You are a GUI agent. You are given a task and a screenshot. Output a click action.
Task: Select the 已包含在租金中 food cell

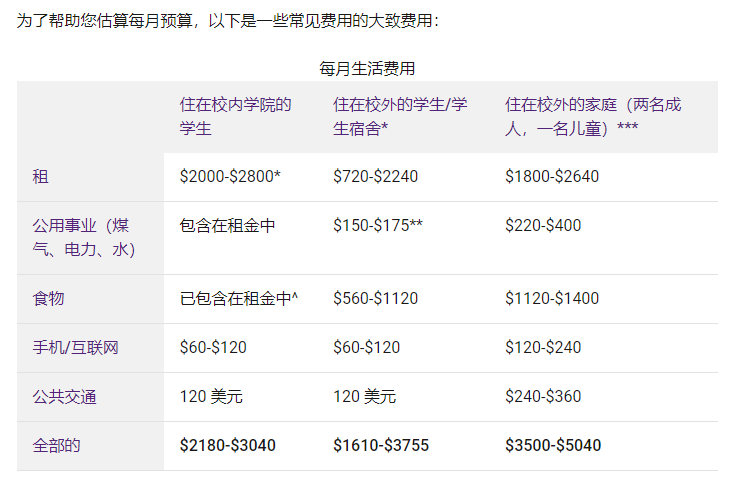click(x=239, y=298)
